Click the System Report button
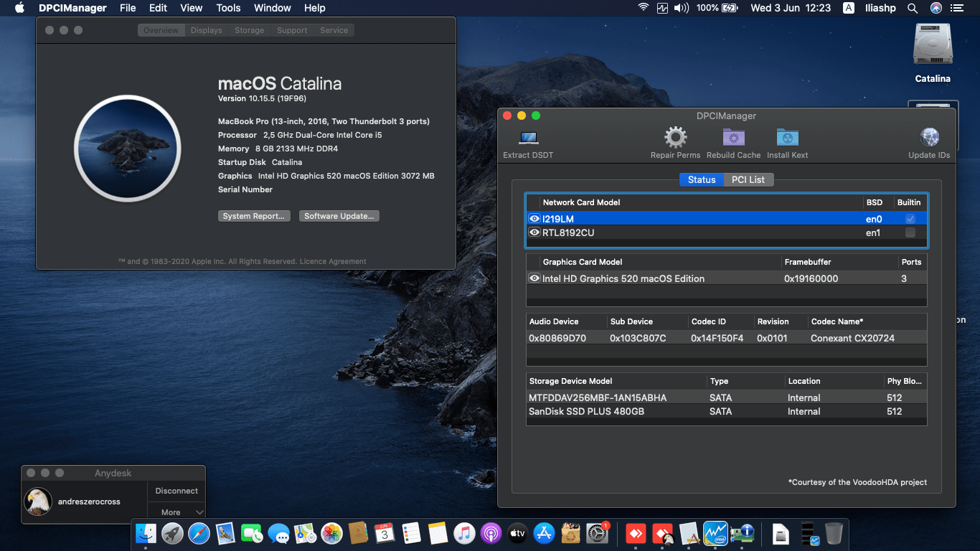Screen dimensions: 980x551 254,215
